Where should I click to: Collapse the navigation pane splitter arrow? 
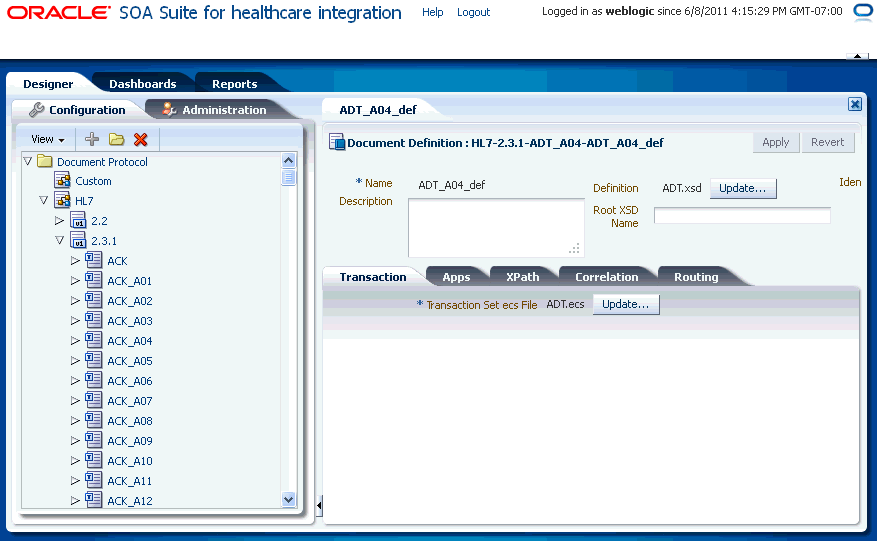point(319,506)
